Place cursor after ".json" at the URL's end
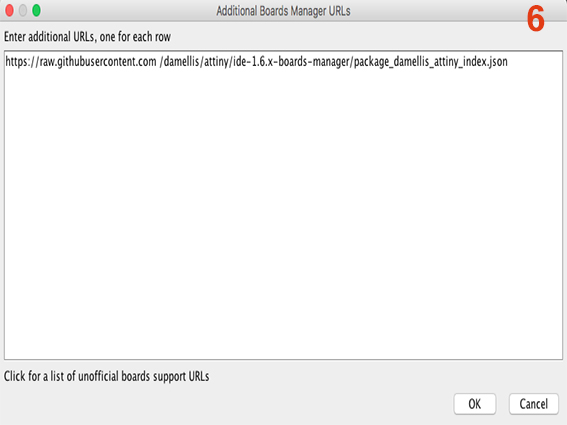 (x=508, y=62)
